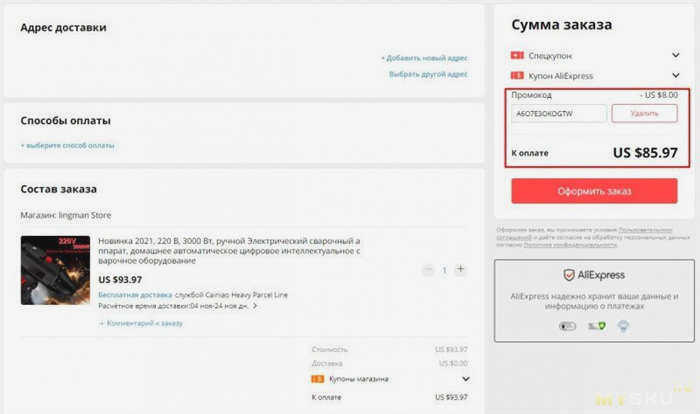Expand the Купон AliExpress dropdown chevron
Viewport: 700px width, 414px height.
point(675,75)
